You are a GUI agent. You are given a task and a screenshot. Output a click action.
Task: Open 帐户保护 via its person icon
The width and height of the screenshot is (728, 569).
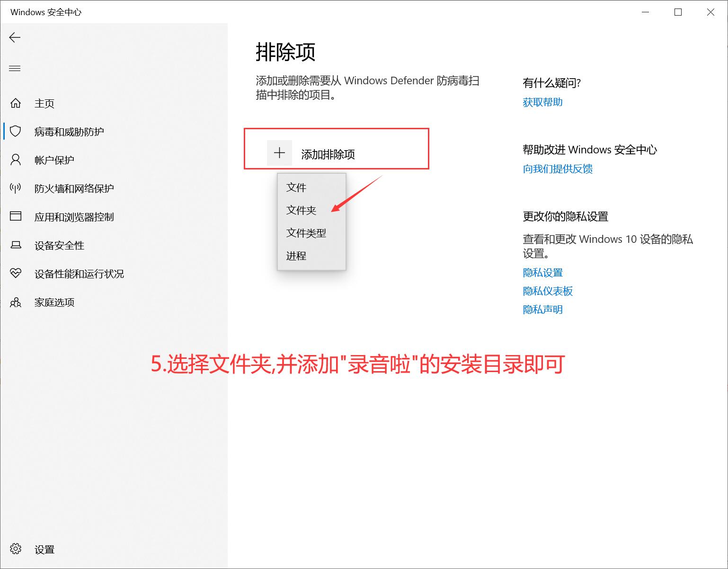click(16, 160)
